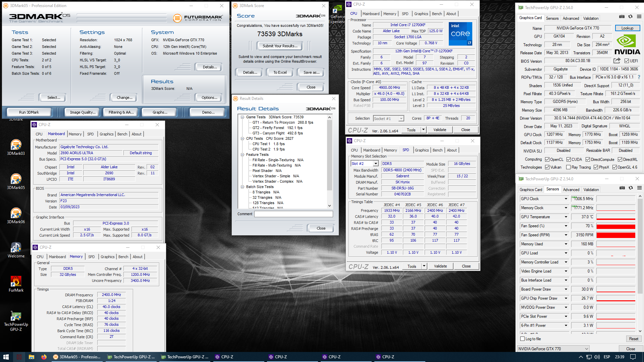The height and width of the screenshot is (362, 644).
Task: Click the volume icon in the system tray
Action: tap(597, 357)
